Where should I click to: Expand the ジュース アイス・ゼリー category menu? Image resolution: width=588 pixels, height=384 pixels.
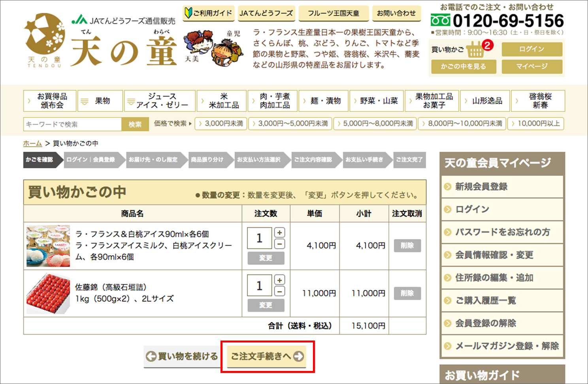[x=160, y=101]
